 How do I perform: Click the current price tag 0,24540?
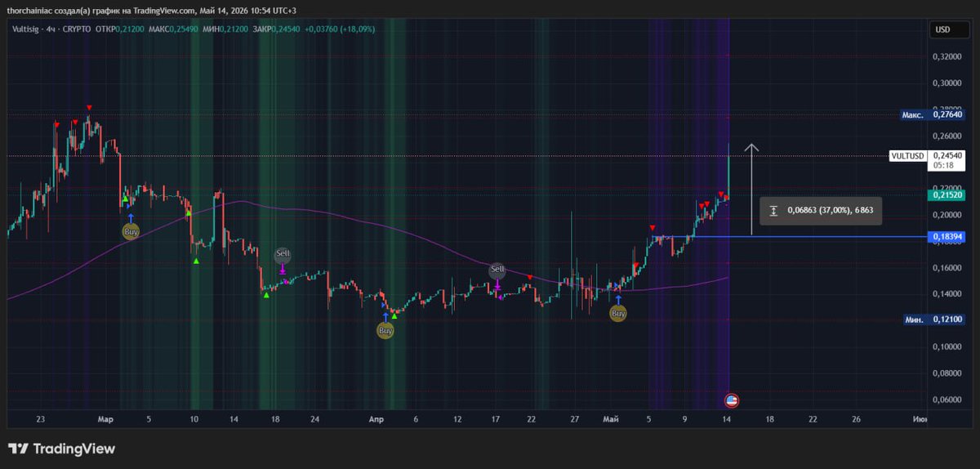pyautogui.click(x=947, y=155)
